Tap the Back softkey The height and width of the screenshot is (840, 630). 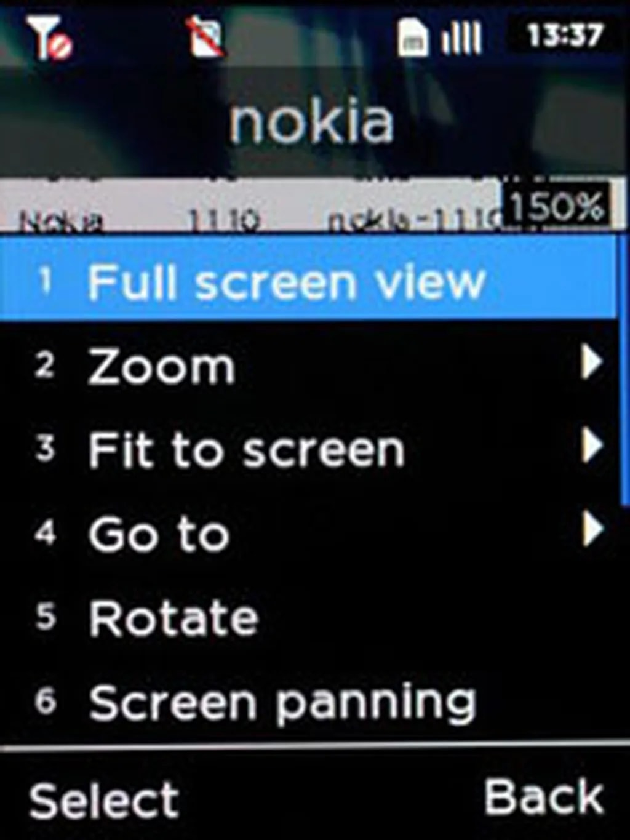[544, 796]
